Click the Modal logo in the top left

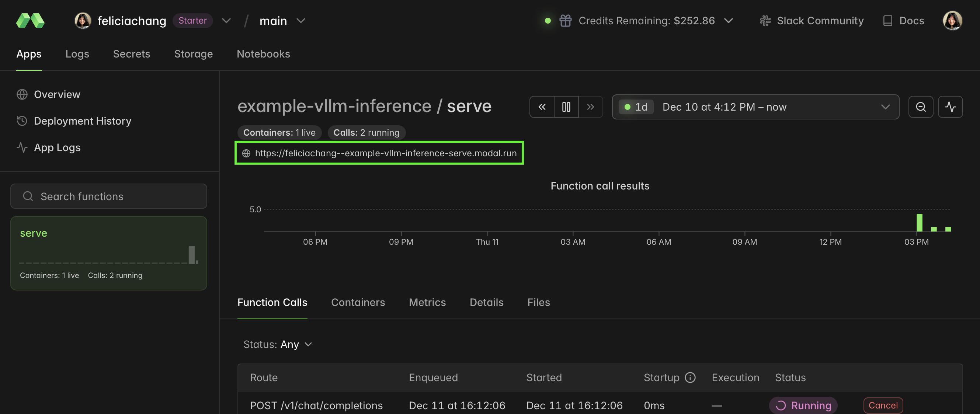[x=30, y=21]
